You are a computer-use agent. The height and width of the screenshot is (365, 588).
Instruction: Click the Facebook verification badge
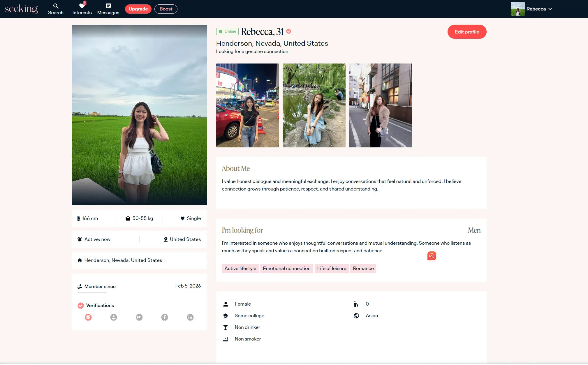(x=165, y=317)
